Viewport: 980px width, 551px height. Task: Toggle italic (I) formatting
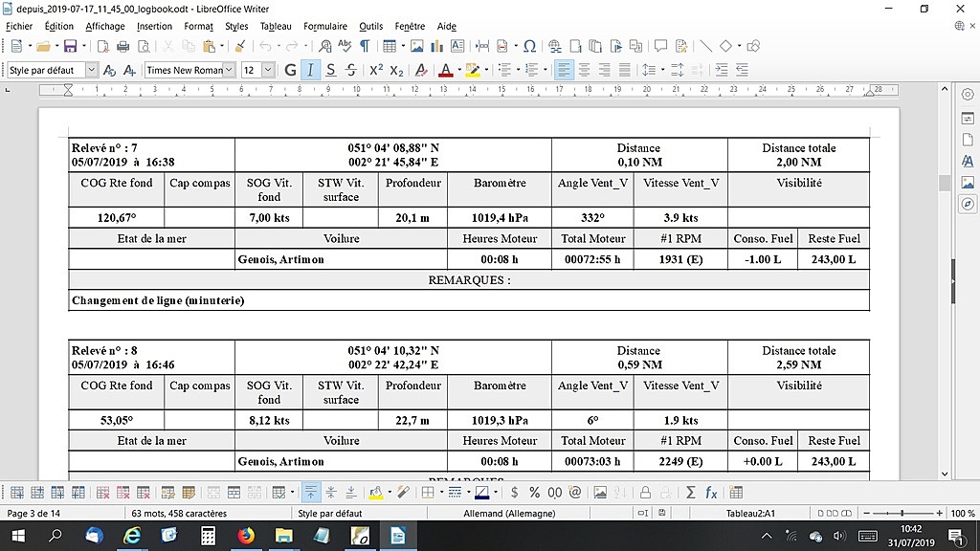(310, 70)
